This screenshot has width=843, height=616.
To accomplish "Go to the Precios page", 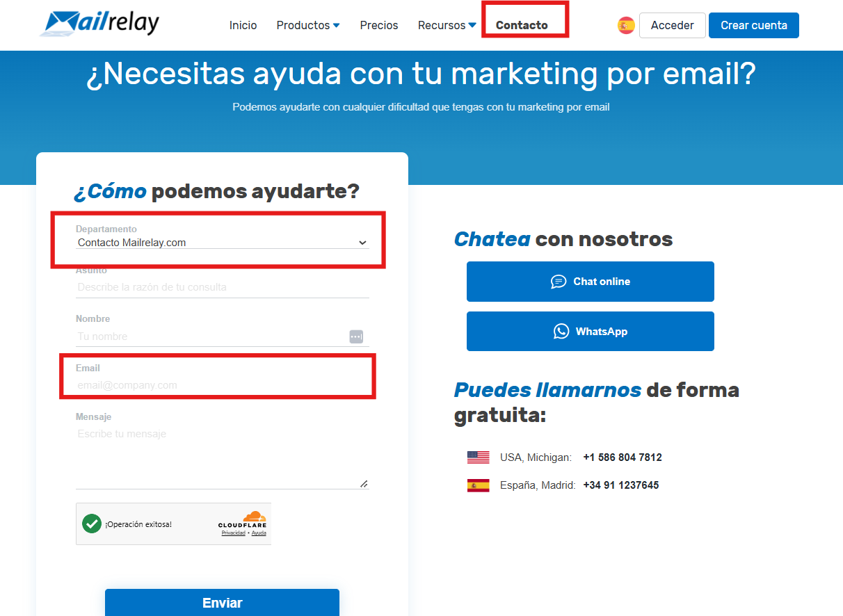I will 379,25.
